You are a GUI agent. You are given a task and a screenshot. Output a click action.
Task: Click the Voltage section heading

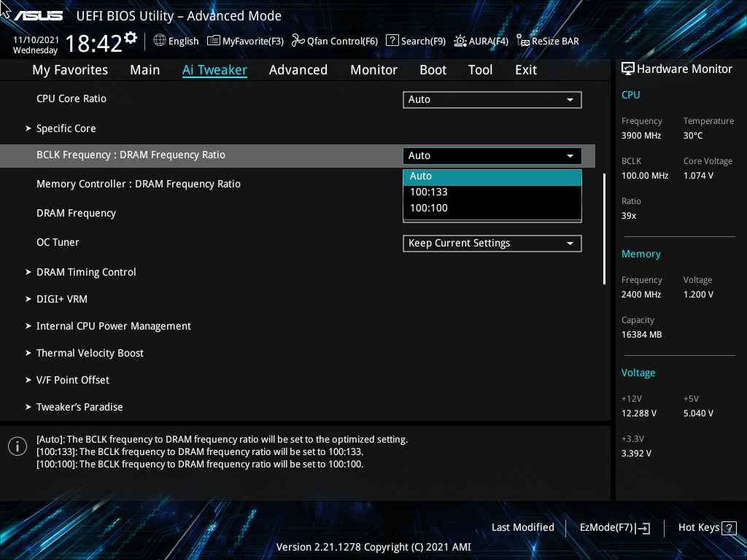(x=638, y=373)
